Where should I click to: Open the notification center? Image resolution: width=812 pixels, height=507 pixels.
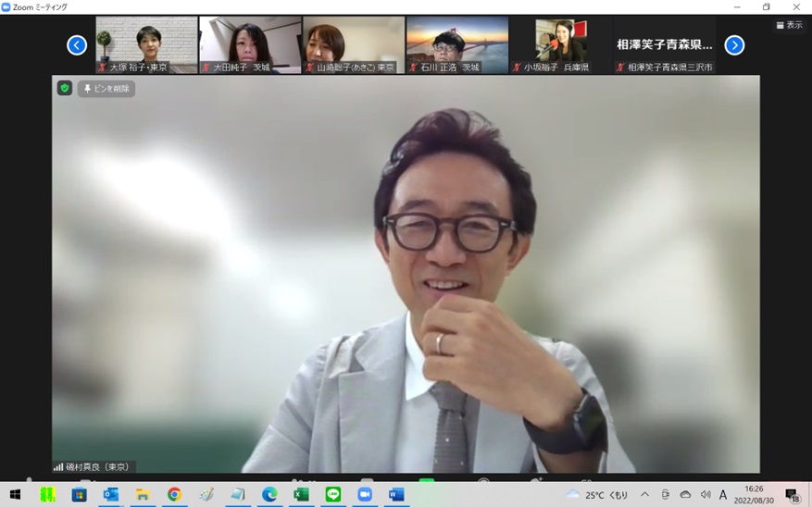792,495
